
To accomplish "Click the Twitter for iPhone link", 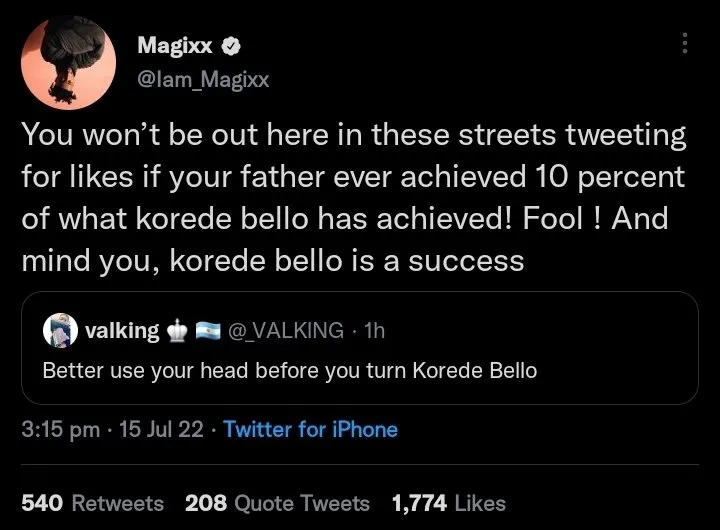I will (x=310, y=430).
